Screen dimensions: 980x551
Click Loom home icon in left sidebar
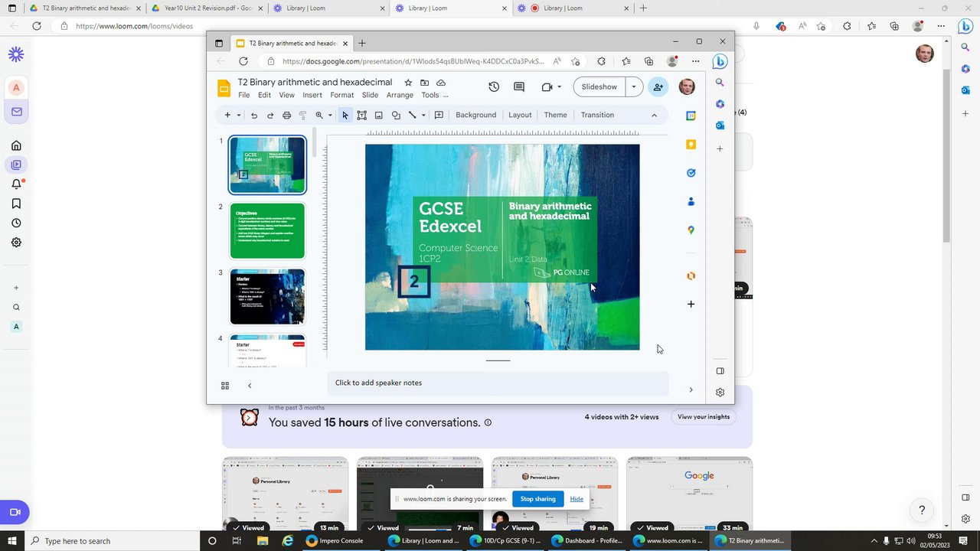[x=16, y=145]
